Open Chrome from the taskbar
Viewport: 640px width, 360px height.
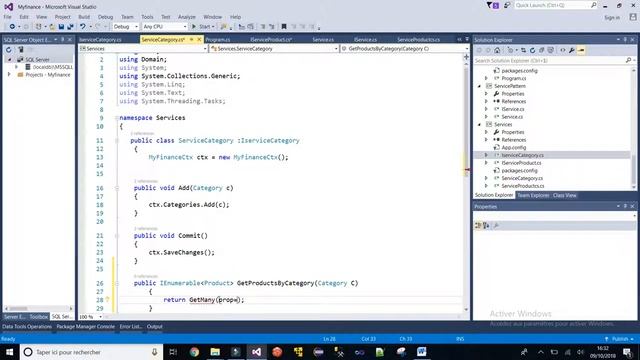point(194,352)
